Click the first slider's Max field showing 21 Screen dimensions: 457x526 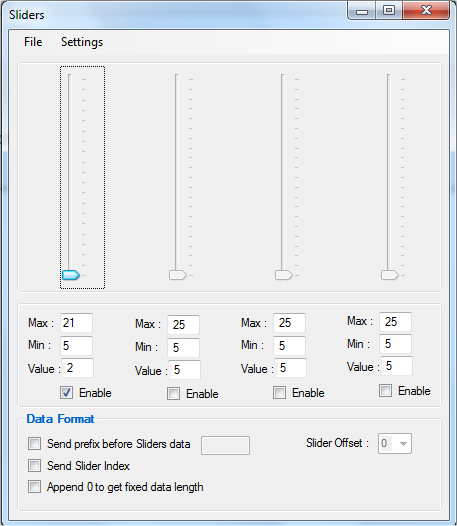pyautogui.click(x=77, y=323)
